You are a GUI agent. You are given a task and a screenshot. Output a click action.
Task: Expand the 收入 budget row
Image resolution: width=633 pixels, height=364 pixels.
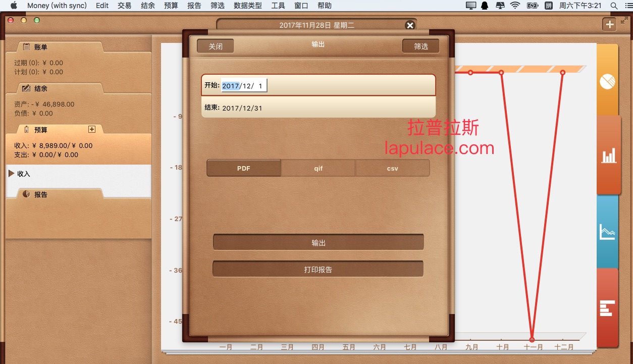pos(11,174)
